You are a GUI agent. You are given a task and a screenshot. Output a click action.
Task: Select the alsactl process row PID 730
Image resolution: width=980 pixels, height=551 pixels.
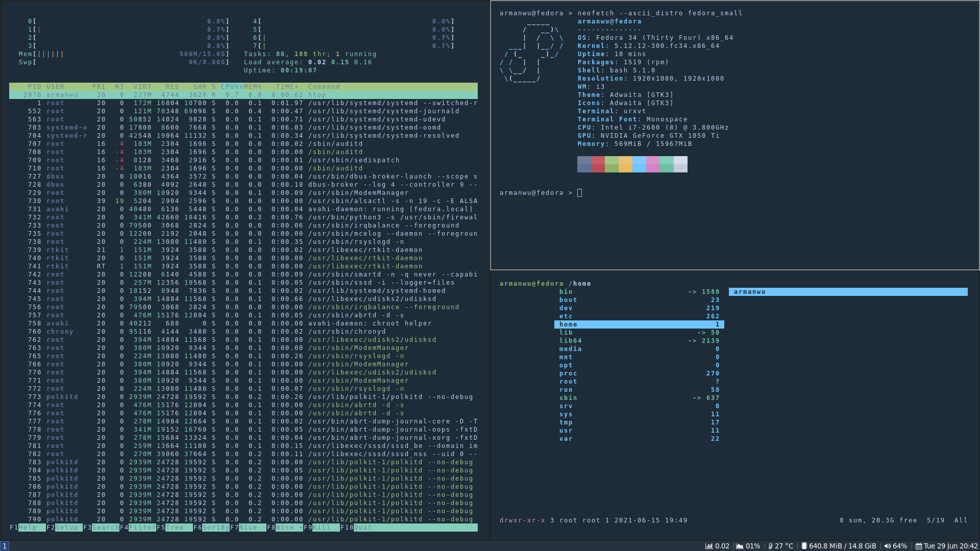[x=243, y=201]
